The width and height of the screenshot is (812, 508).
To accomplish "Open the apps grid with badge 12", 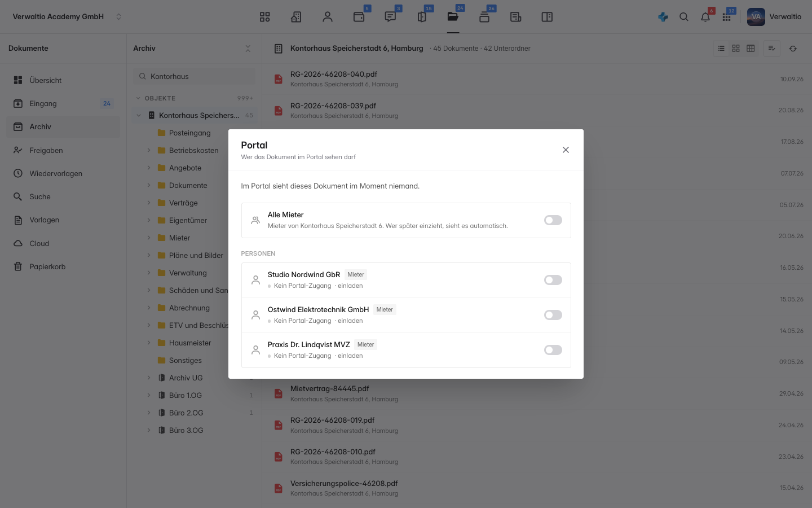I will (x=727, y=17).
